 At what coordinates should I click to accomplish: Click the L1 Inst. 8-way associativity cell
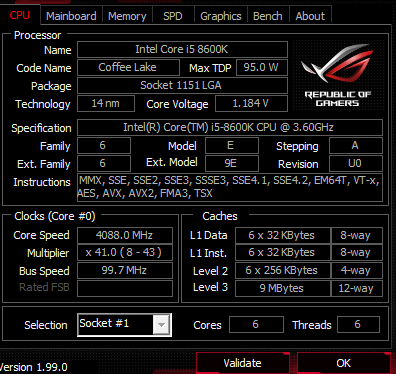[357, 252]
